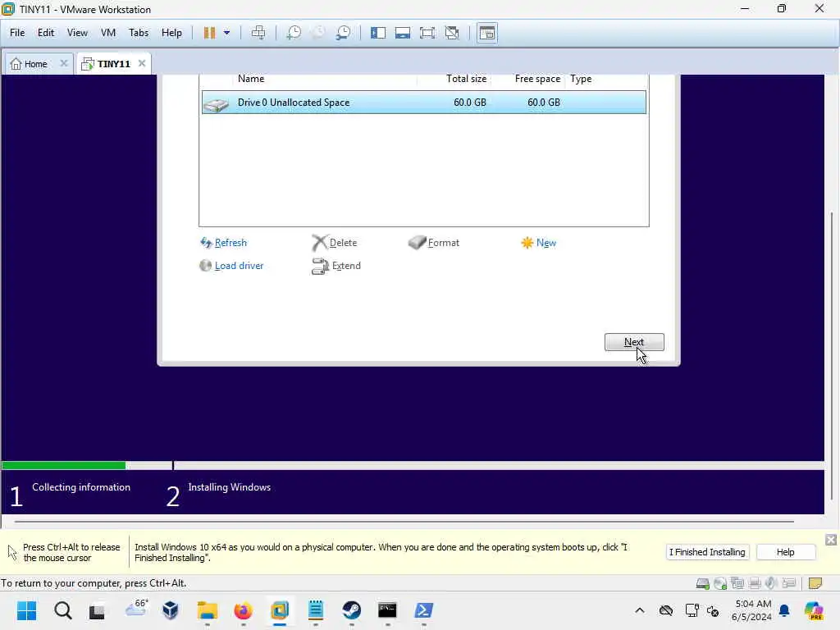Take a snapshot of this virtual machine
Viewport: 840px width, 630px height.
[294, 33]
